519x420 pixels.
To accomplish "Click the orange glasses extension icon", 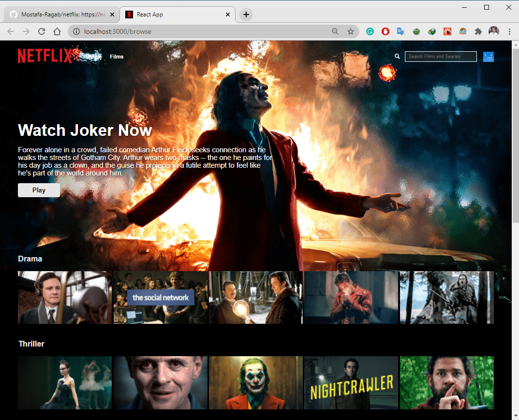I will point(463,31).
